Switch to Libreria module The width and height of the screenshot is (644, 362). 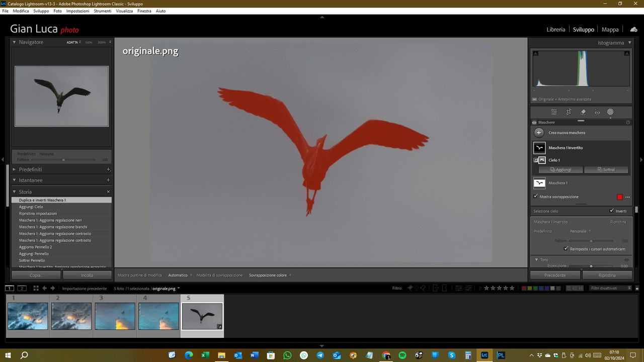[x=556, y=30]
